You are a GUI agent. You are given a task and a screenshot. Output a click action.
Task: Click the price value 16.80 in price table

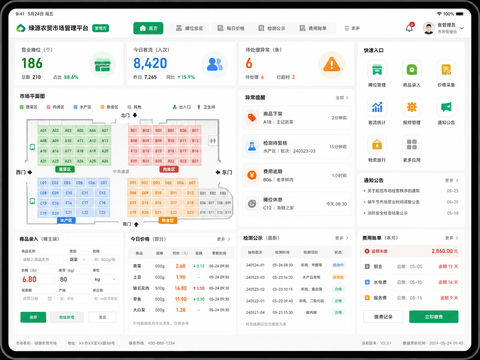click(180, 288)
